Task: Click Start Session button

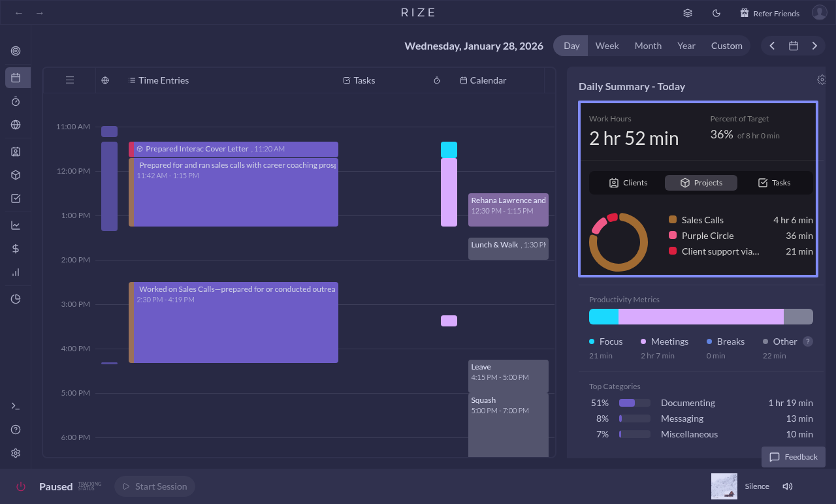Action: (x=155, y=486)
